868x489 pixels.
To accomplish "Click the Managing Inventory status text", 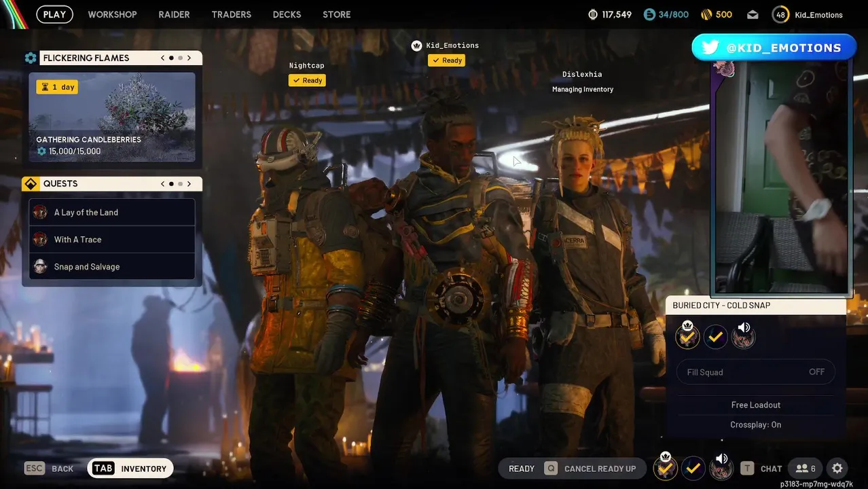I will 583,90.
